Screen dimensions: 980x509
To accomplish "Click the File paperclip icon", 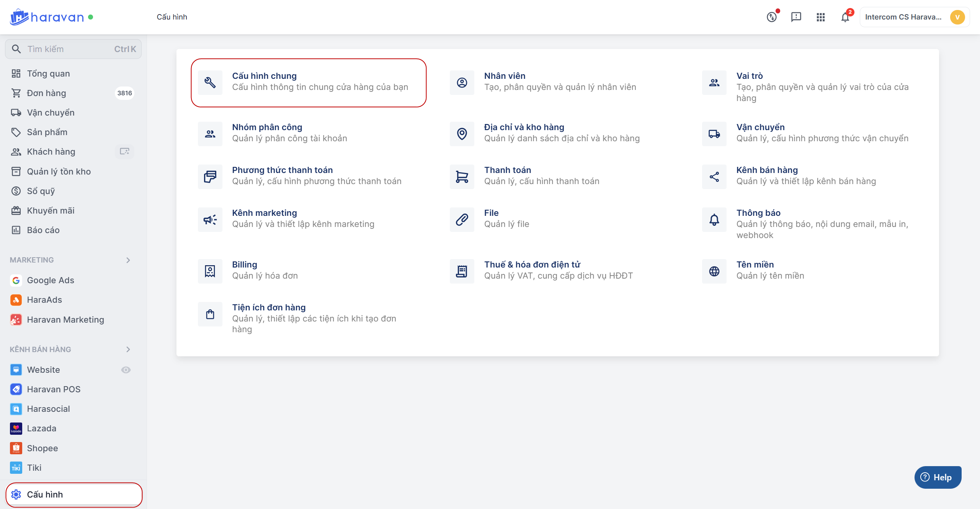I will coord(462,220).
